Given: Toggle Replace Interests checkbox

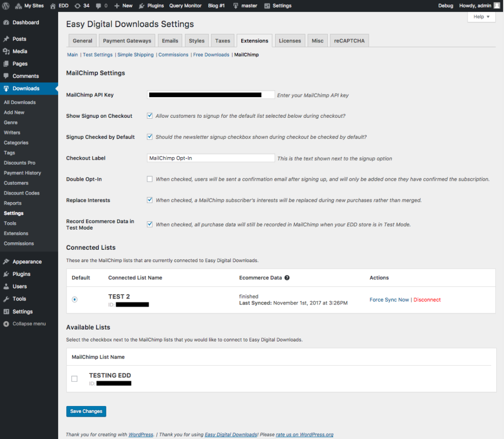Looking at the screenshot, I should (150, 200).
